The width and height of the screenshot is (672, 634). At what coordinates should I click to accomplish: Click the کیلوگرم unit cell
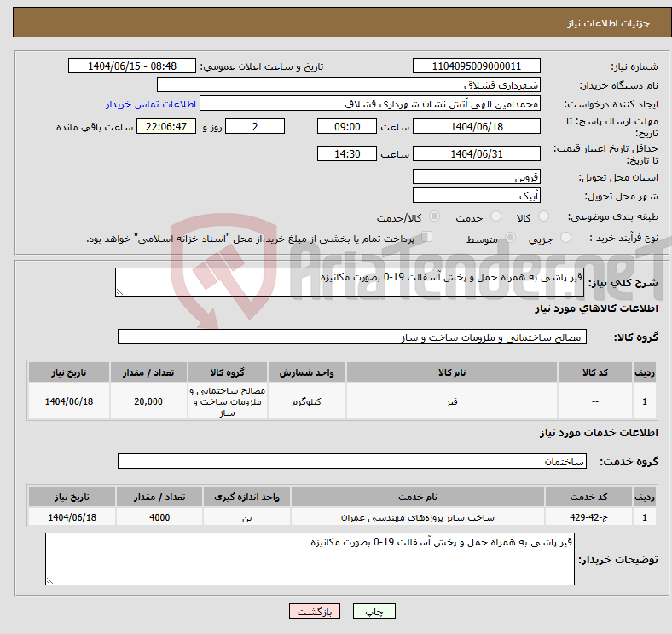(306, 401)
